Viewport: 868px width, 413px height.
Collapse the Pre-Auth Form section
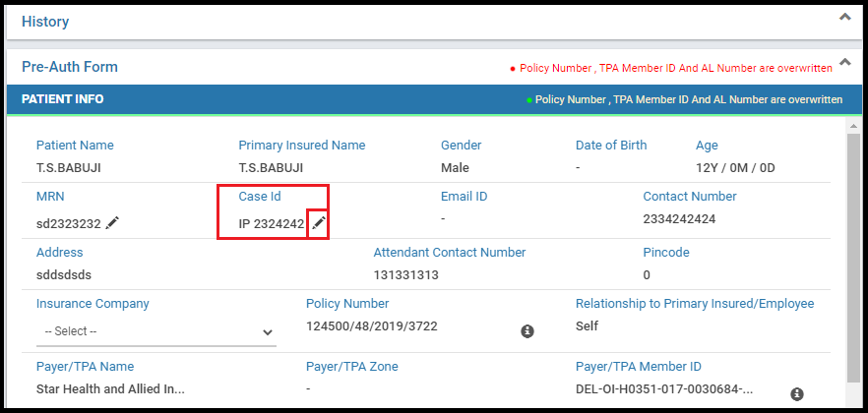[x=844, y=62]
